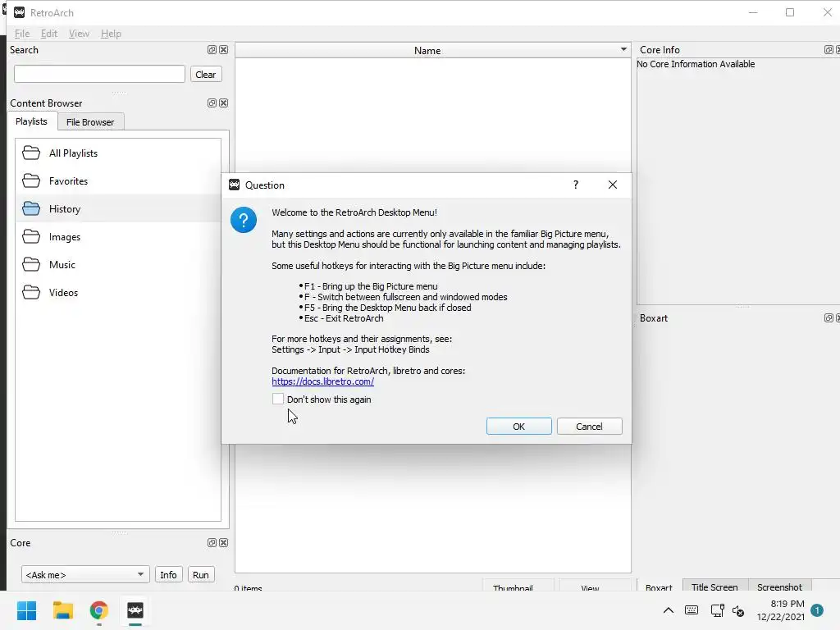Viewport: 840px width, 630px height.
Task: Switch to the Playlists tab
Action: point(32,121)
